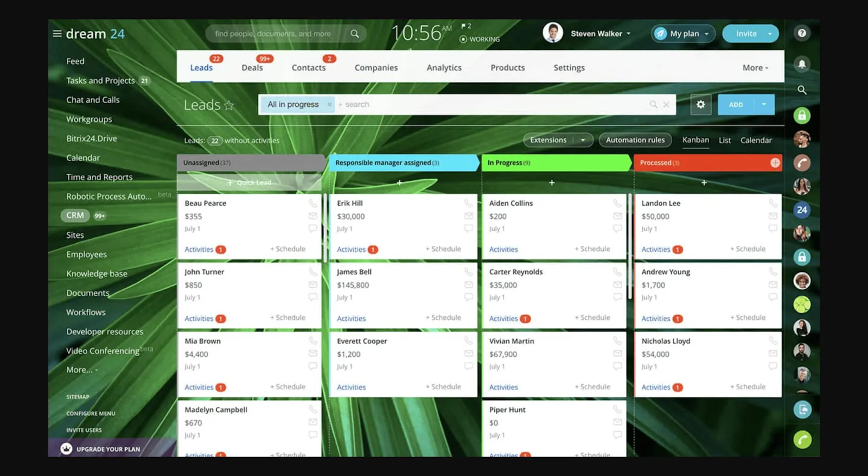This screenshot has width=868, height=476.
Task: Click the magnifier in the top search bar
Action: click(x=355, y=34)
